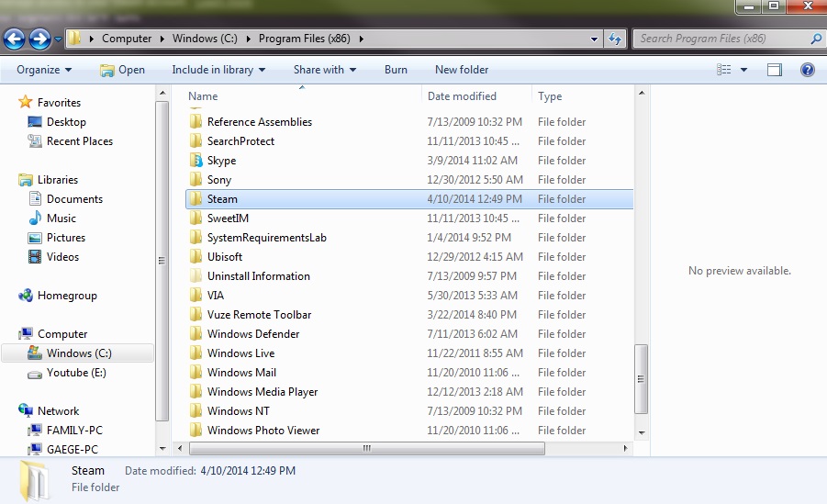
Task: Open GAEGE-PC under Network
Action: click(x=73, y=449)
